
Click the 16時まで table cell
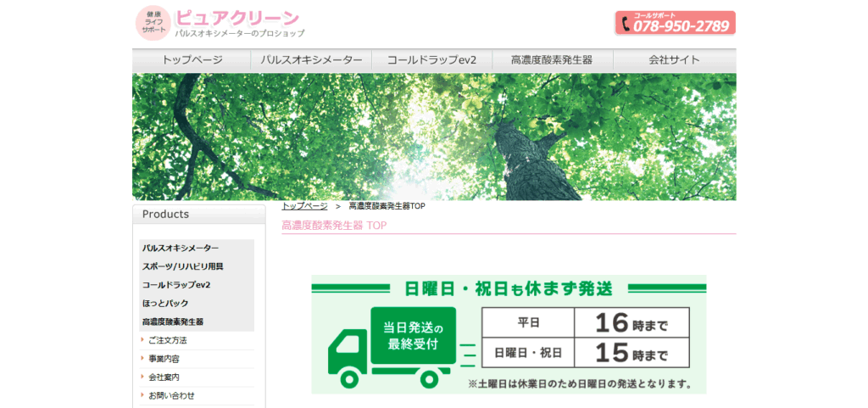(x=632, y=322)
